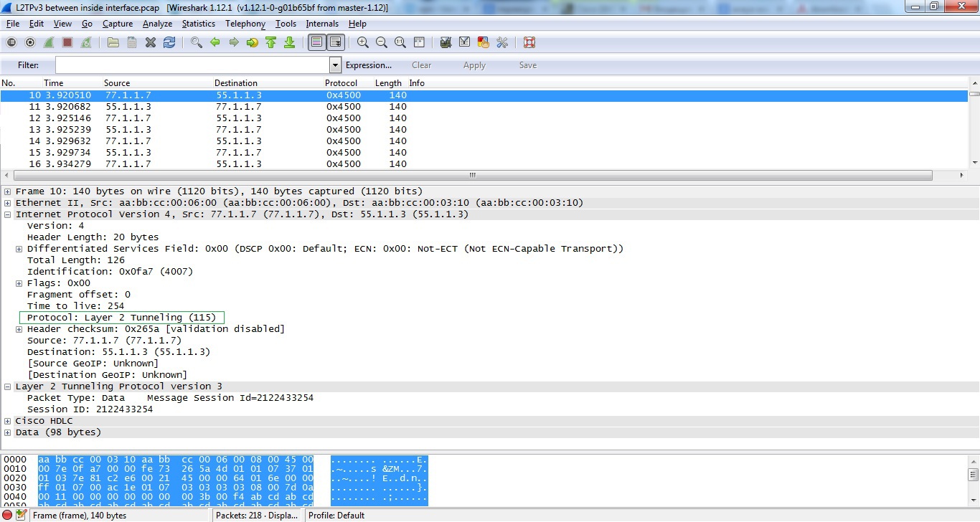Open the File menu
This screenshot has height=522, width=980.
tap(13, 24)
